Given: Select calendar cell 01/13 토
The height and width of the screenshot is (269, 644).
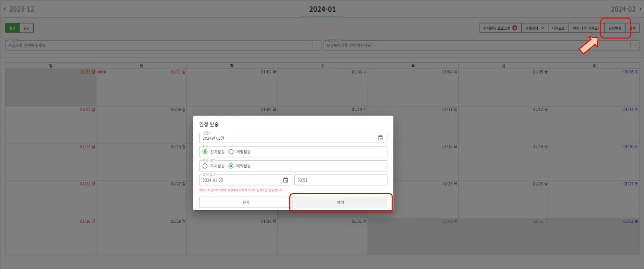Looking at the screenshot, I should click(x=594, y=124).
